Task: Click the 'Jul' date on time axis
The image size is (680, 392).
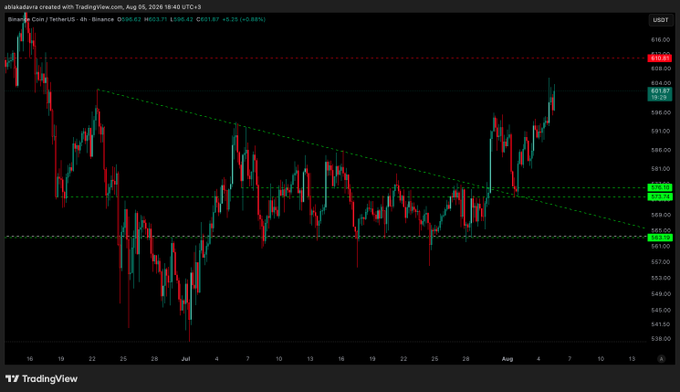Action: [186, 359]
